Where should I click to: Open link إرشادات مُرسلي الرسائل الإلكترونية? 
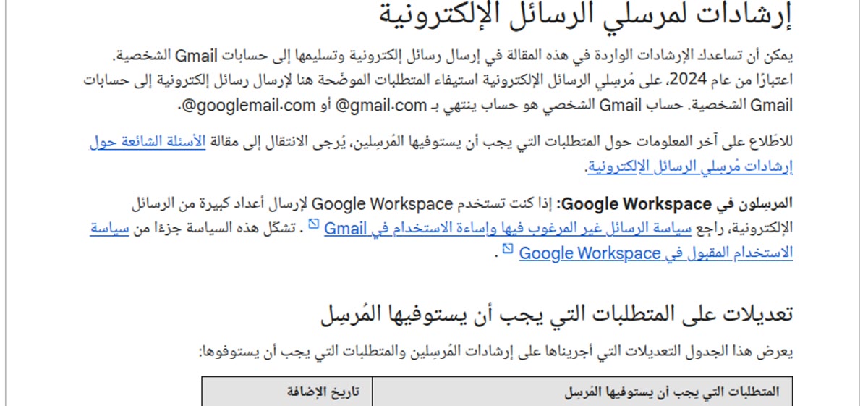[689, 167]
